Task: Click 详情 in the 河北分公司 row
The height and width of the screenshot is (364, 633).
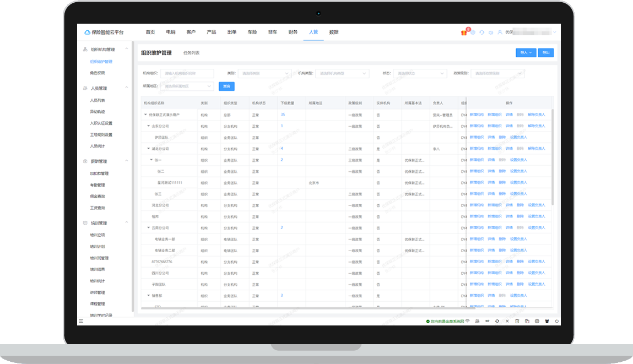Action: [x=509, y=205]
